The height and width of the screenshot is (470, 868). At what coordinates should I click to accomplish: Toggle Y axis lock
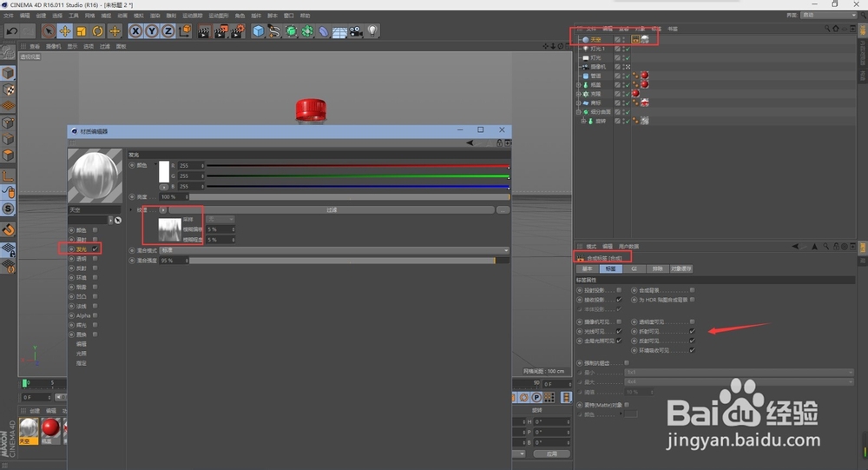click(152, 31)
